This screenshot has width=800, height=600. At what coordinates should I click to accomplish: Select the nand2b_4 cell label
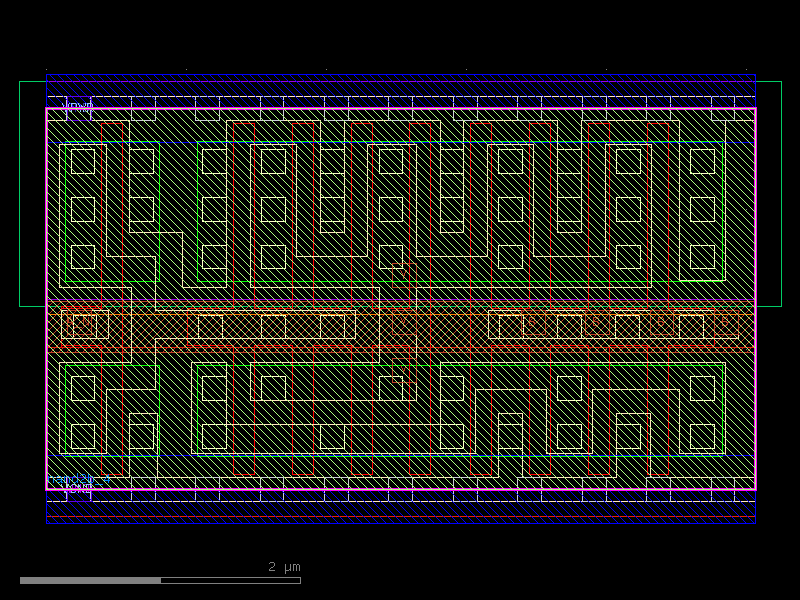[x=78, y=479]
